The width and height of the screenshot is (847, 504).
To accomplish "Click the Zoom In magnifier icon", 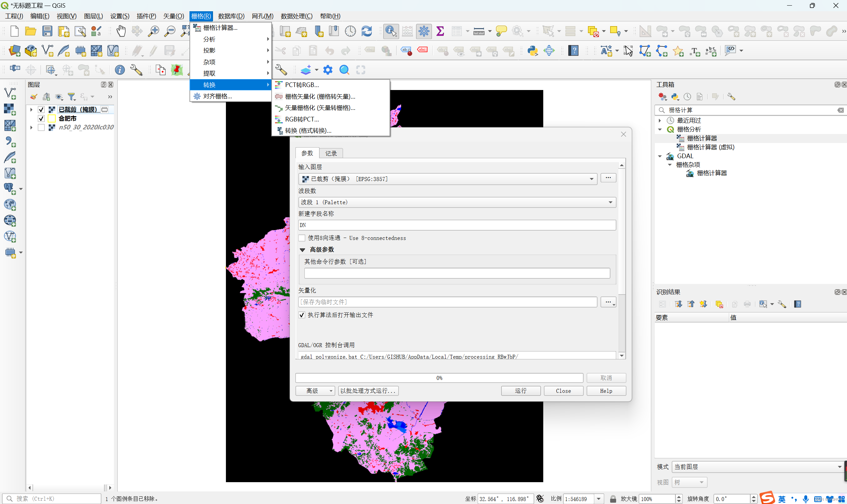I will coord(153,31).
